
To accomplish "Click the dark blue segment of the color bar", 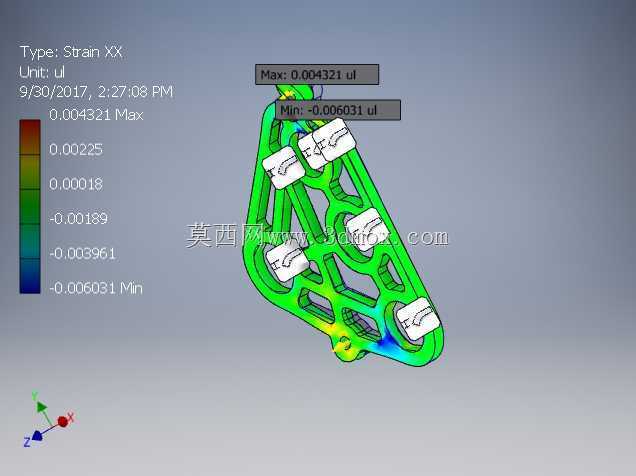I will click(30, 276).
